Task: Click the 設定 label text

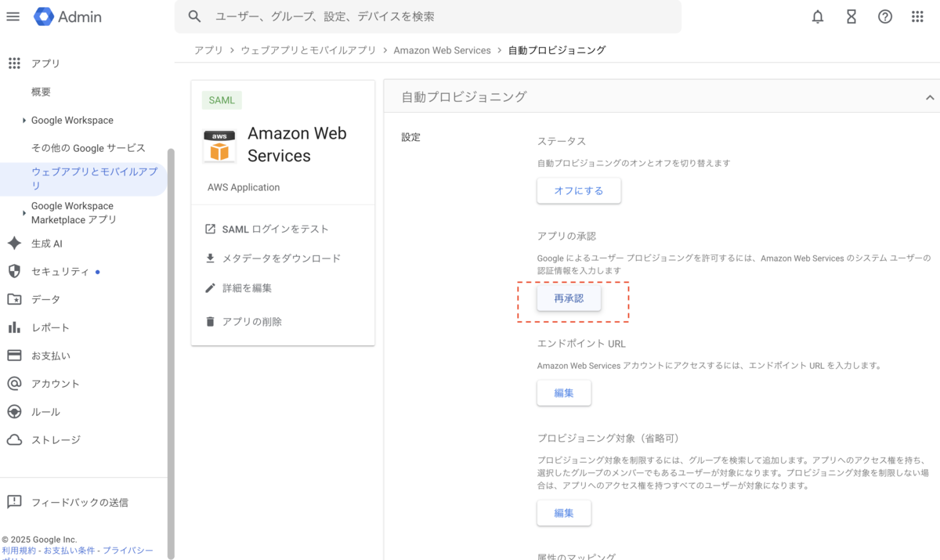Action: click(x=410, y=137)
